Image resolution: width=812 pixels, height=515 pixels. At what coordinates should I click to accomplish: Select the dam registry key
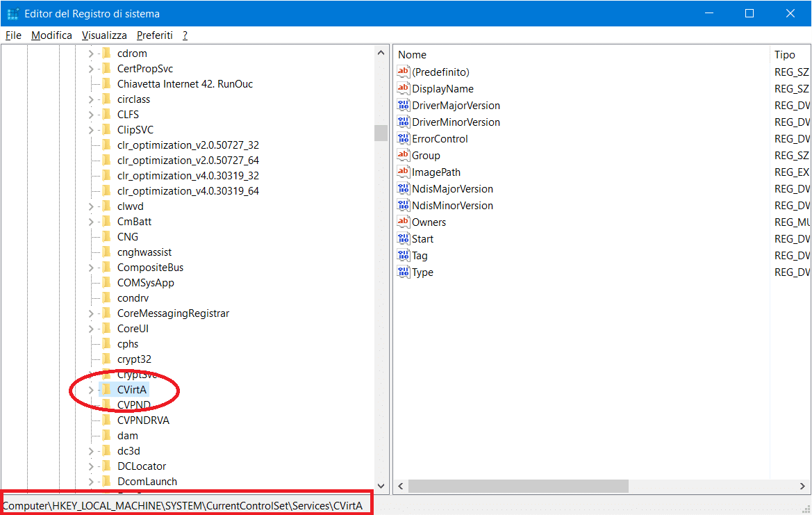click(127, 436)
